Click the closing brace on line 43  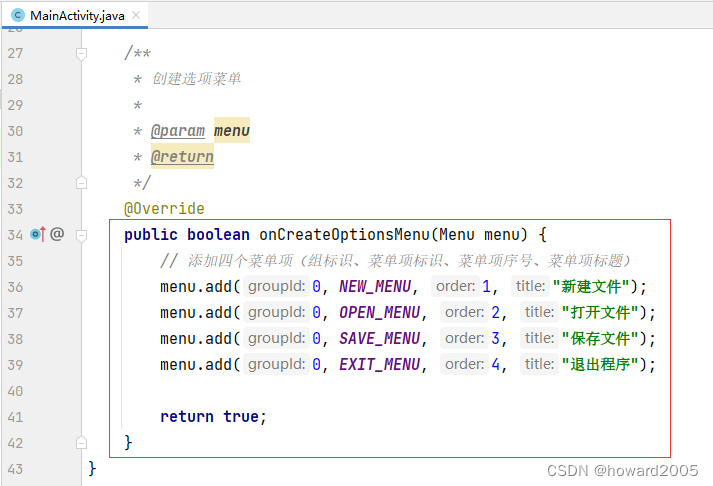pos(92,468)
